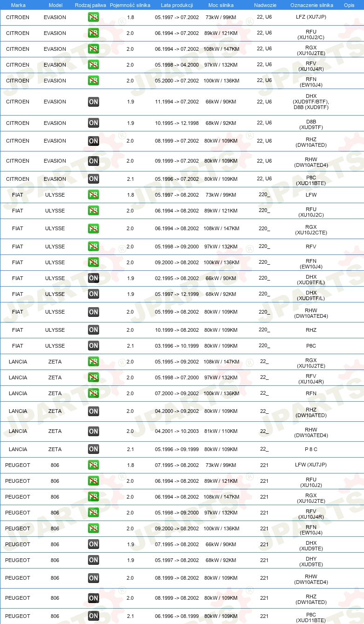
Task: Click the ON icon in the Lancia Zeta P 8 C row
Action: click(94, 449)
